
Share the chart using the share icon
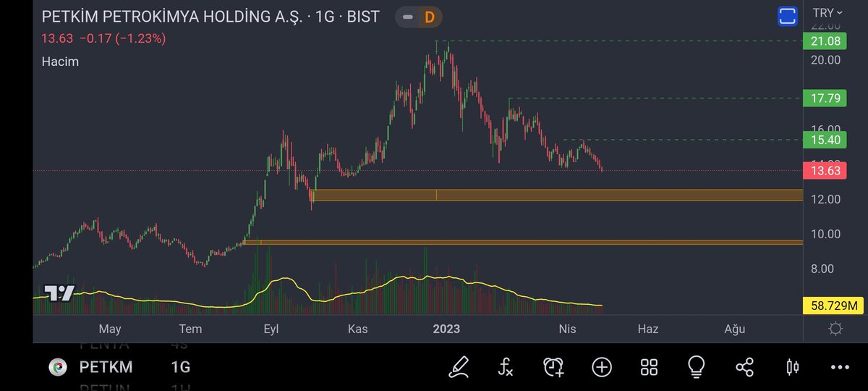point(744,367)
